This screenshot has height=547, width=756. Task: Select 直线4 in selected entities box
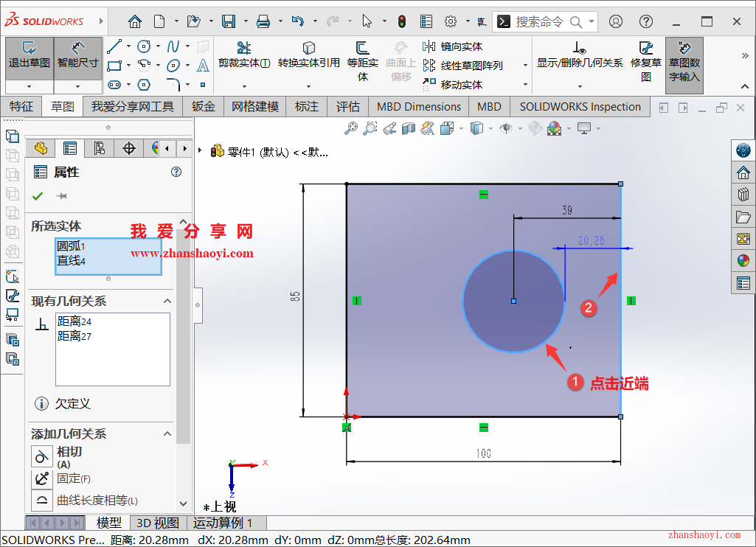click(72, 261)
